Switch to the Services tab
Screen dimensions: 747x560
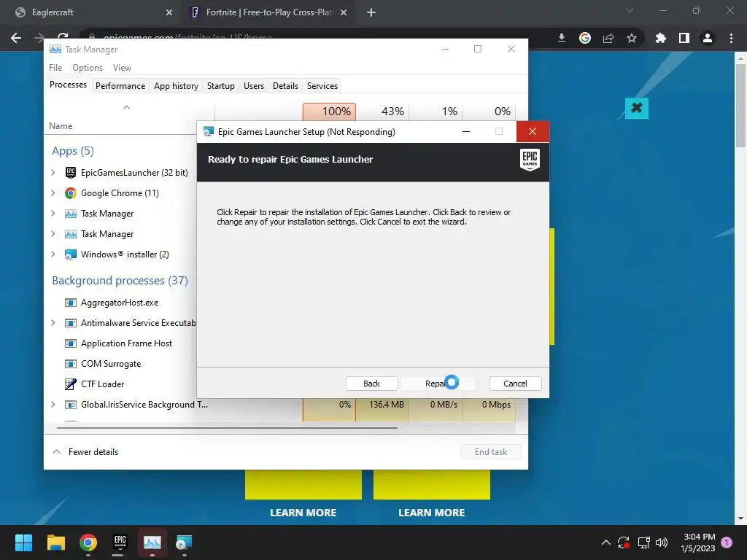click(x=322, y=86)
